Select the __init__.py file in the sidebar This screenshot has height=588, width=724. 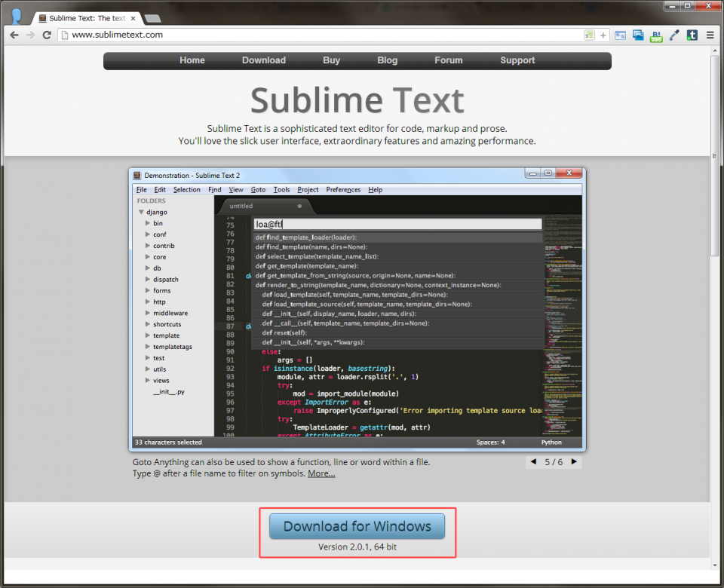coord(169,392)
